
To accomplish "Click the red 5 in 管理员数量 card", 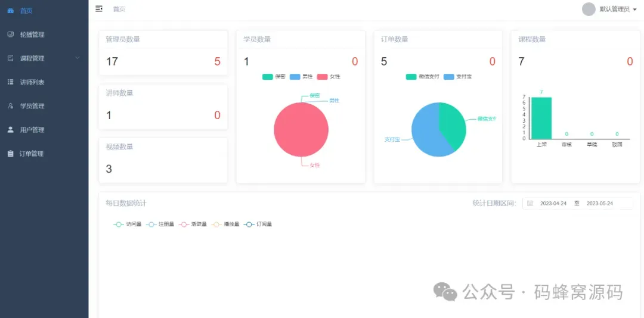I will 217,61.
